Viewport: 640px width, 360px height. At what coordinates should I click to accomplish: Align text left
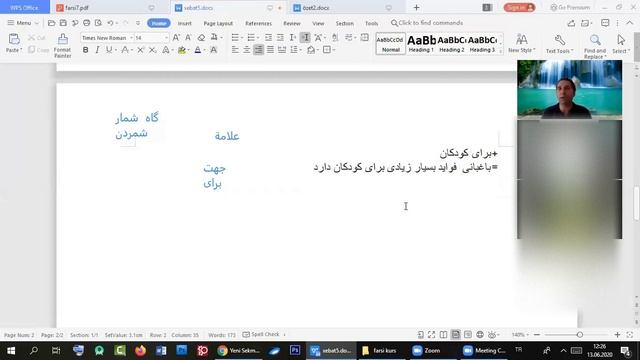(235, 50)
